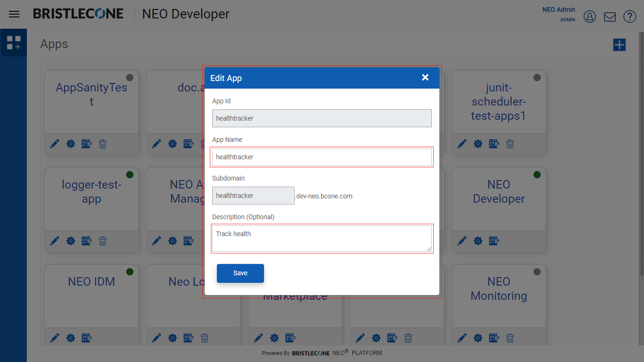This screenshot has height=362, width=644.
Task: Click the AppSanityTest card title
Action: click(x=91, y=95)
